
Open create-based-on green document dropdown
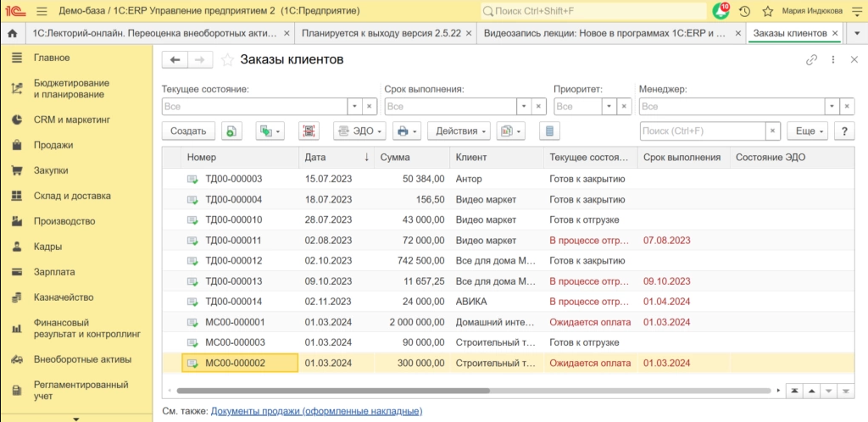(x=270, y=131)
